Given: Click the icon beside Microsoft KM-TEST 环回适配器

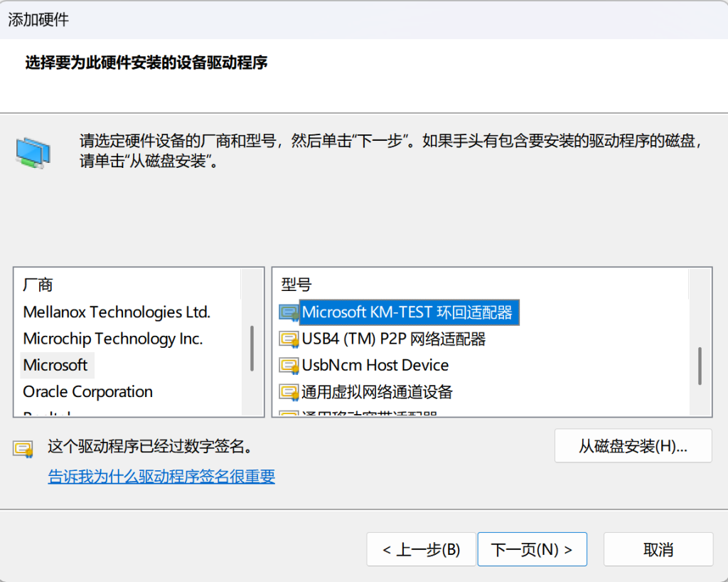Looking at the screenshot, I should 289,312.
